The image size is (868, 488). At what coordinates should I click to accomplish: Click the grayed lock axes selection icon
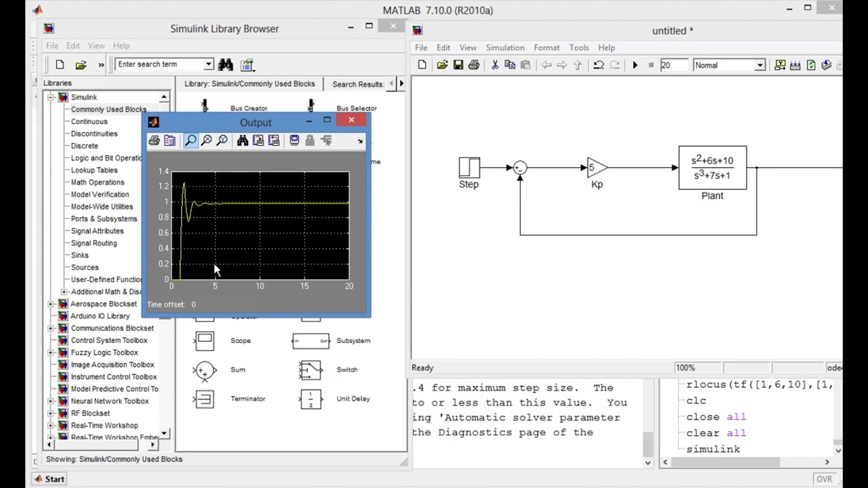(310, 140)
